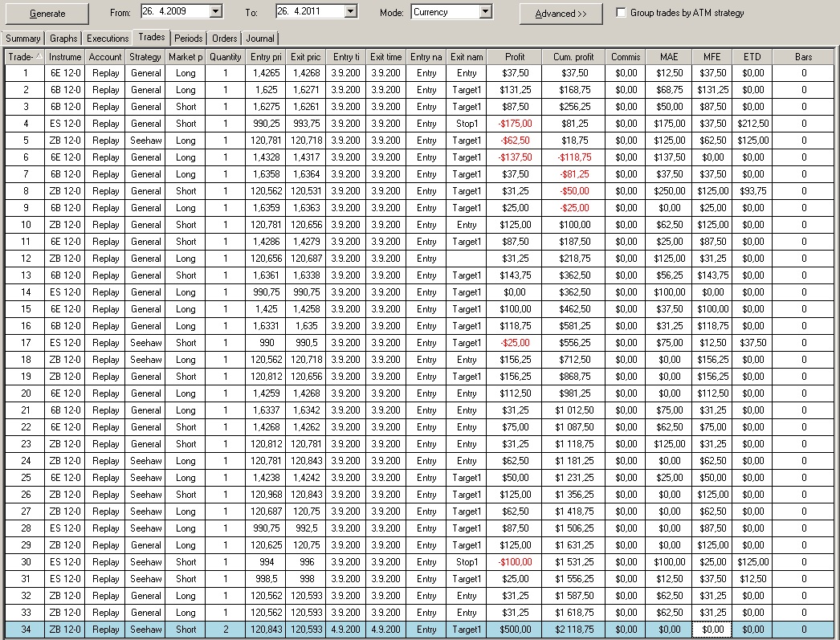Open the From date dropdown
The width and height of the screenshot is (840, 640).
215,11
